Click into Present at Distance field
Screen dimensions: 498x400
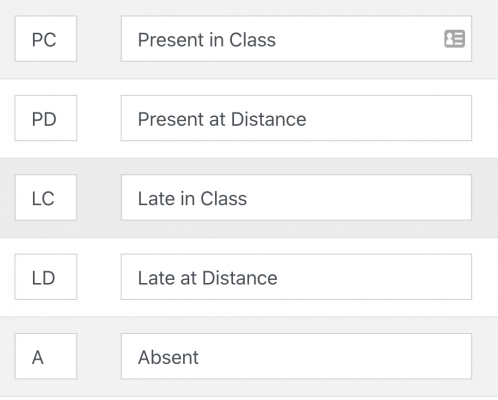click(296, 118)
